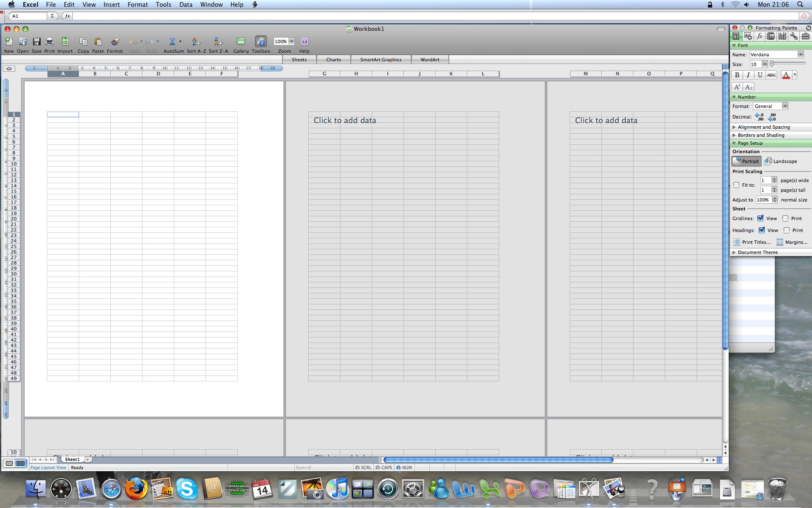Apply Italic from Formatting Palette
The height and width of the screenshot is (508, 812).
coord(749,75)
